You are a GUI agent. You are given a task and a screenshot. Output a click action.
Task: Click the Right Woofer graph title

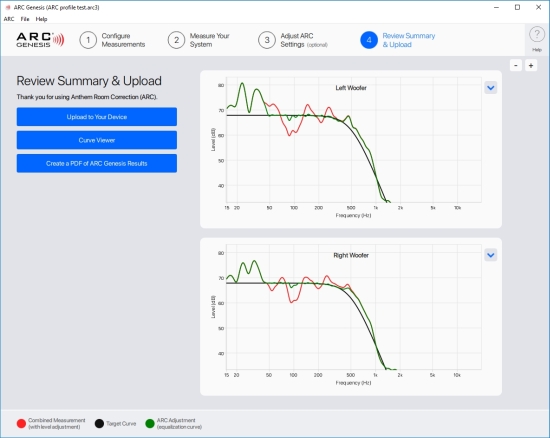tap(351, 255)
